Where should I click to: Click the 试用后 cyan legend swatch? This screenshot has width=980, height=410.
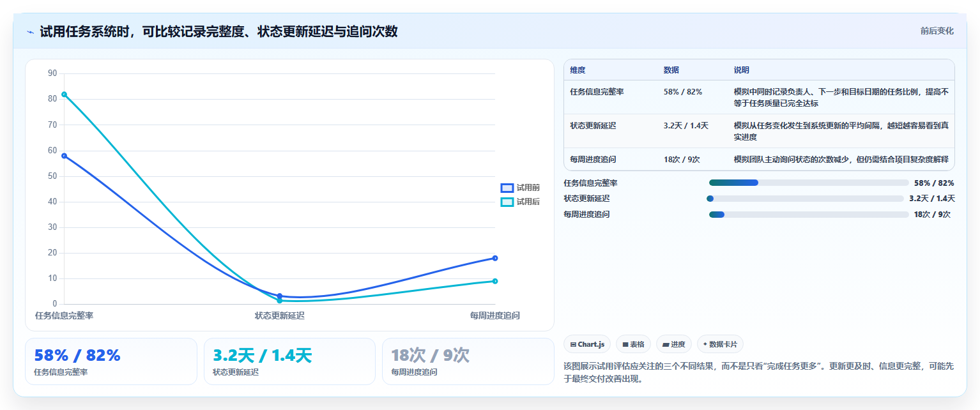pyautogui.click(x=507, y=202)
